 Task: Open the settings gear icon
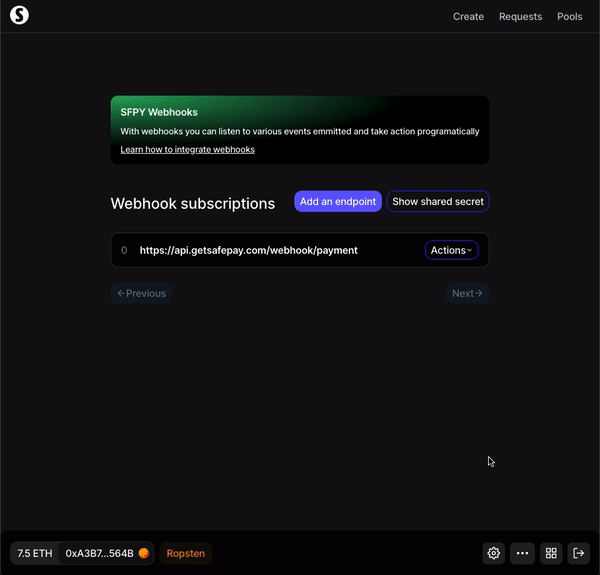pyautogui.click(x=494, y=553)
